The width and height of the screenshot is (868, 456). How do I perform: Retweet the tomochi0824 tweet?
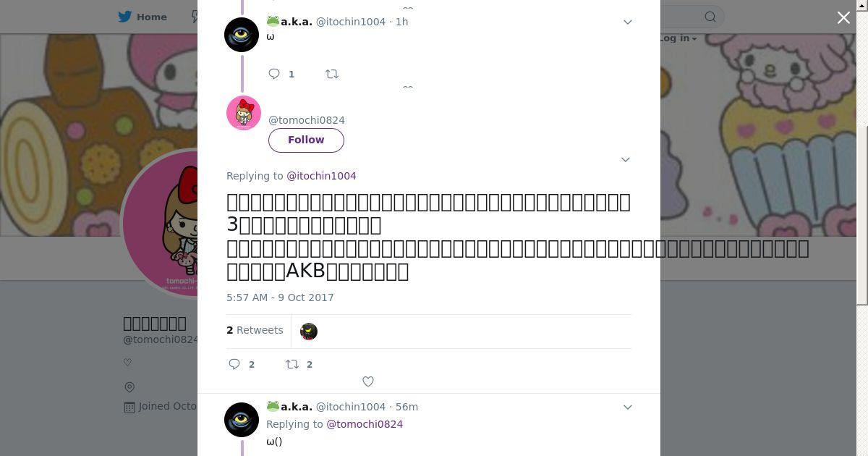[292, 364]
